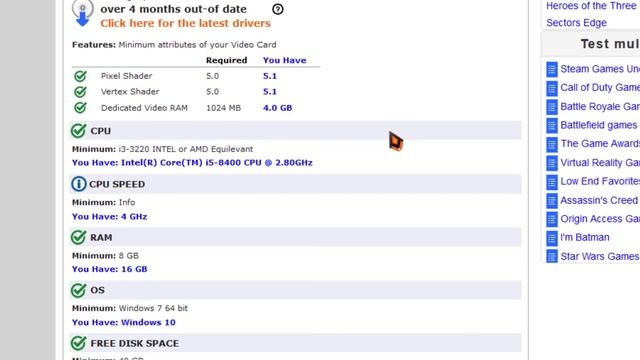Viewport: 640px width, 360px height.
Task: Click the list icon beside Battlefield games
Action: click(x=552, y=125)
